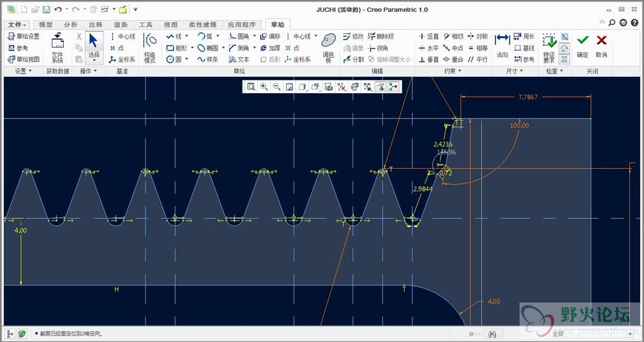The image size is (644, 342).
Task: Create a 法向 normal dimension
Action: 502,47
